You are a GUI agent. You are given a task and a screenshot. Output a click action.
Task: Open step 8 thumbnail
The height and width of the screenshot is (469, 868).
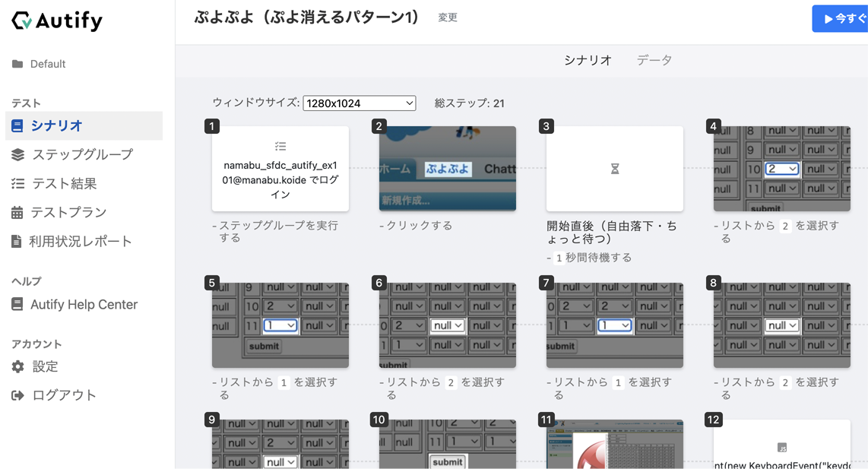[781, 325]
